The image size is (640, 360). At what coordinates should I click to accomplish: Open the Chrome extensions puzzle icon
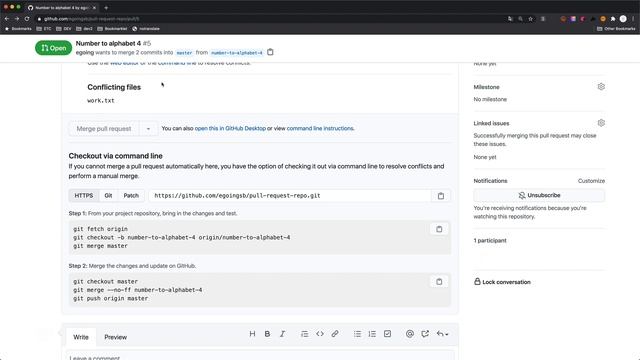point(613,19)
